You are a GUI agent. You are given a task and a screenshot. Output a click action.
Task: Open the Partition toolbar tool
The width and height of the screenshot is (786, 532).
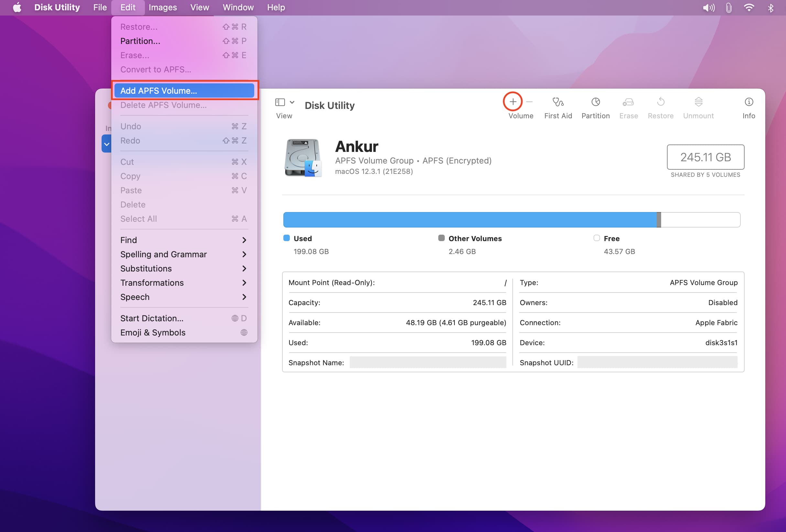tap(595, 102)
